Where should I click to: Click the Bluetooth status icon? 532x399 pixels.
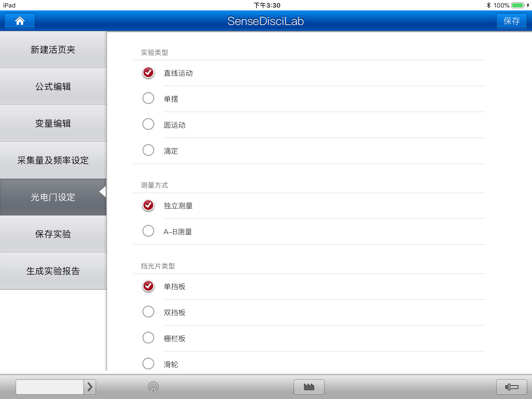(488, 5)
